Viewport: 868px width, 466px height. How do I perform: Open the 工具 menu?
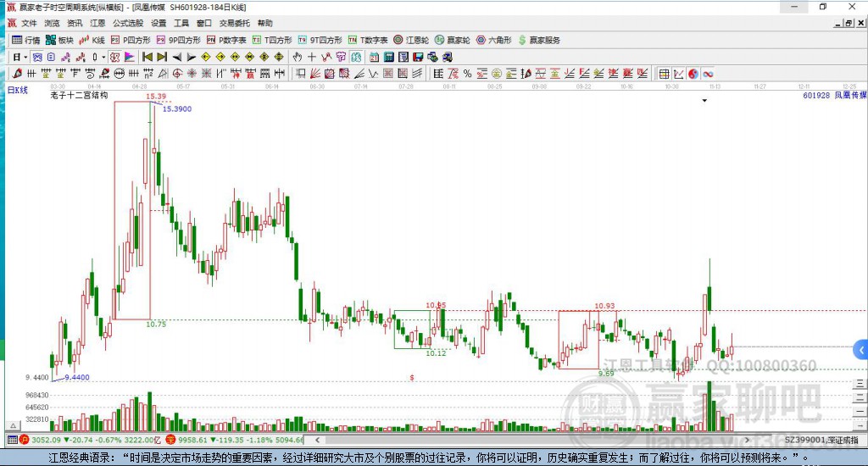(x=181, y=23)
